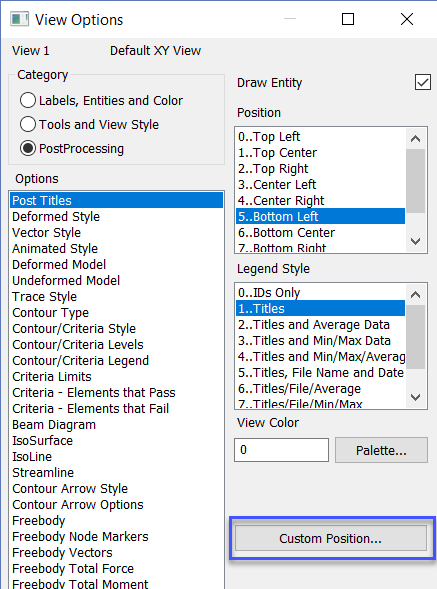Open the color Palette
This screenshot has height=589, width=437.
(381, 450)
